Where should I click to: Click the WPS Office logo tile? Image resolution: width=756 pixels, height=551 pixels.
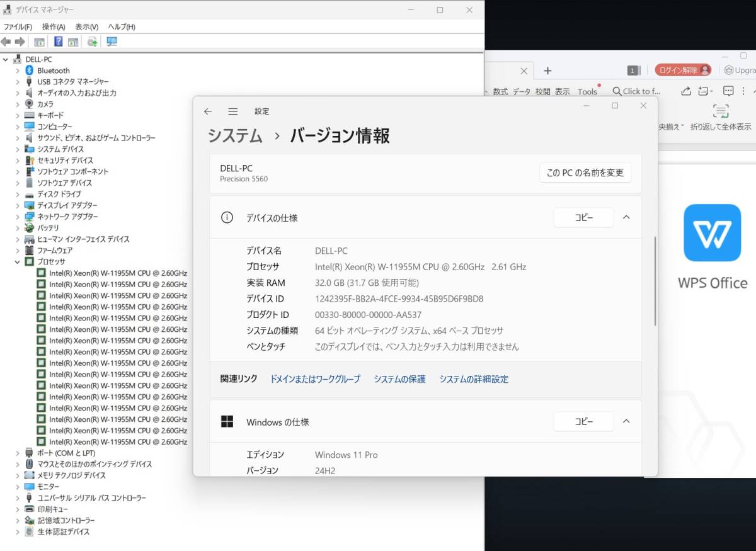(713, 232)
